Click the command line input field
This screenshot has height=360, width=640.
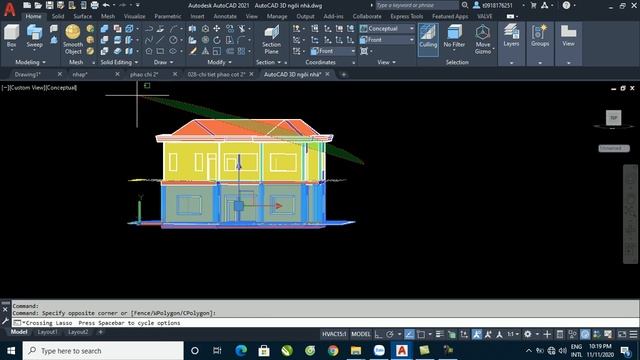(x=325, y=322)
